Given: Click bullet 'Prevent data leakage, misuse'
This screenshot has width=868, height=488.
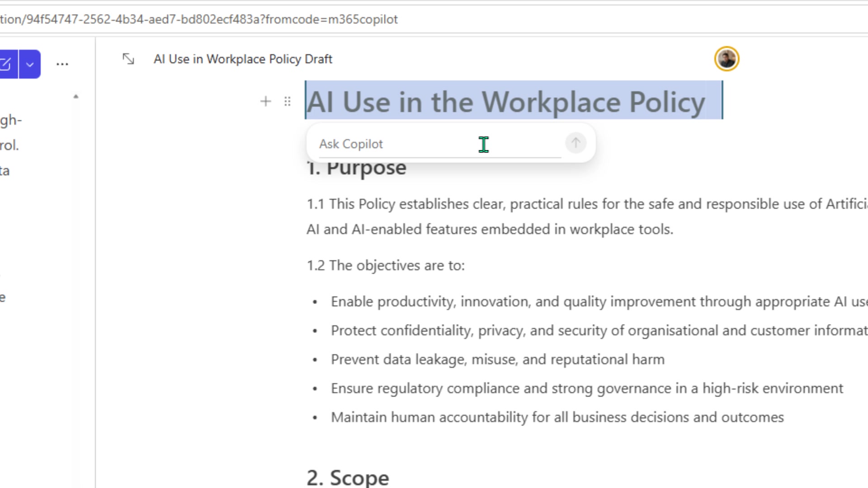Looking at the screenshot, I should (x=498, y=359).
